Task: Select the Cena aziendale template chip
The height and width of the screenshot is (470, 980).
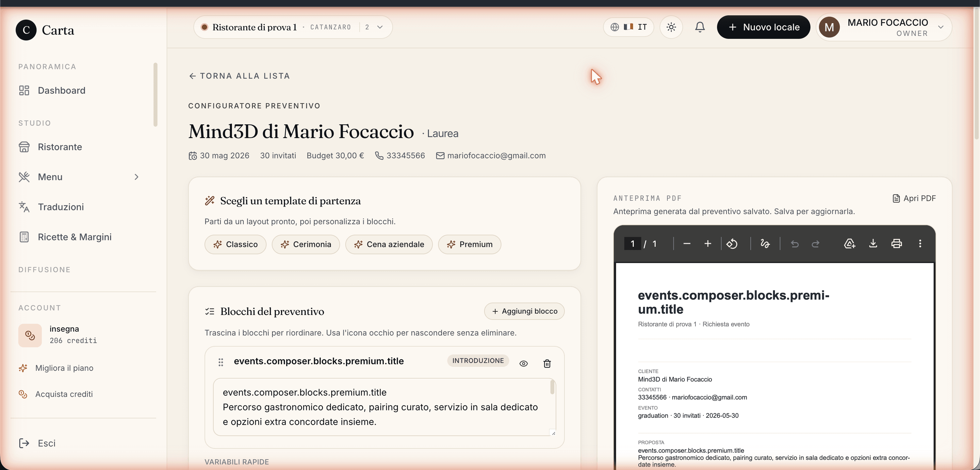Action: pos(389,244)
